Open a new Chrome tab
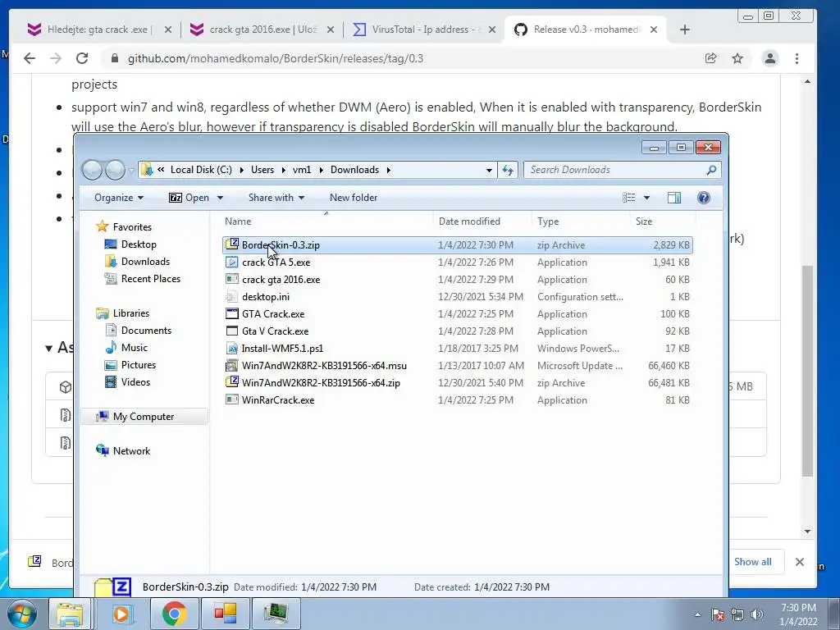This screenshot has width=840, height=630. 685,30
